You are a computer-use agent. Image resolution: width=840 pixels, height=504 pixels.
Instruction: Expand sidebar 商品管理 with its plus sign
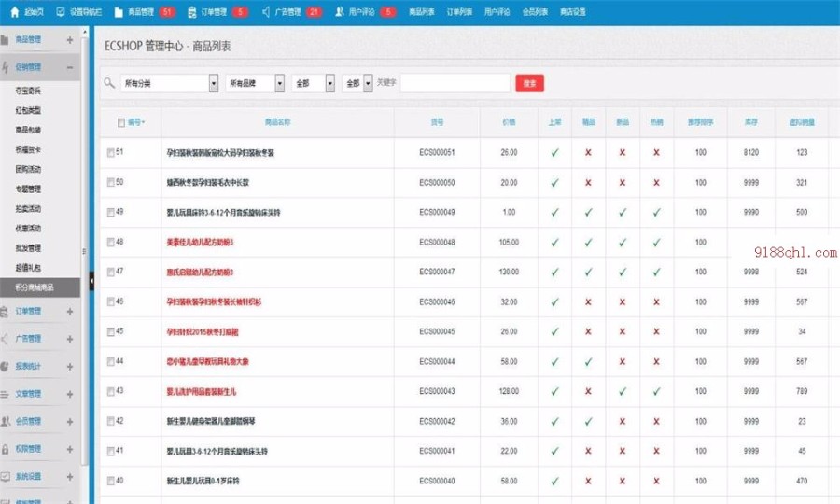70,39
